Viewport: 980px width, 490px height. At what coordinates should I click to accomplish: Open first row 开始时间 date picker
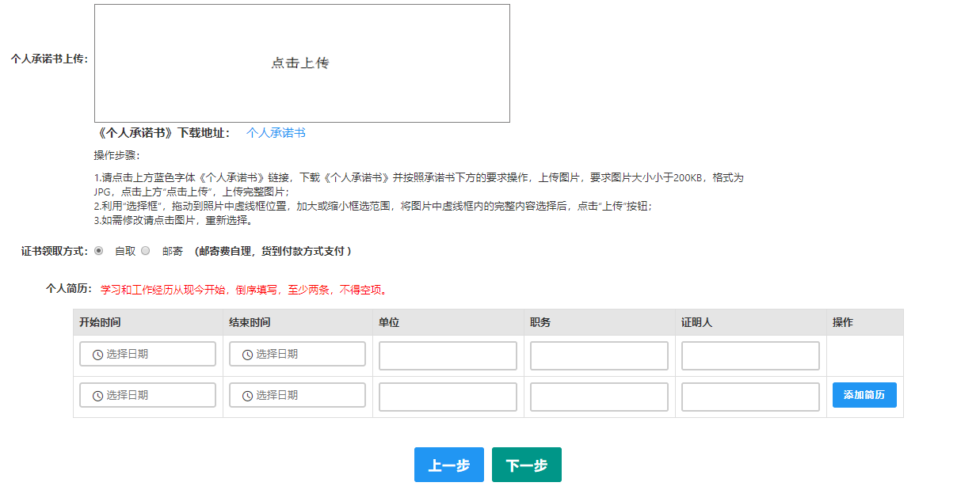[x=147, y=354]
